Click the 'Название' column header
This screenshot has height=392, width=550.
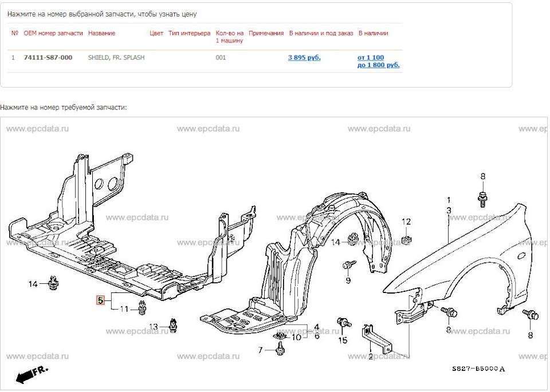[x=102, y=33]
